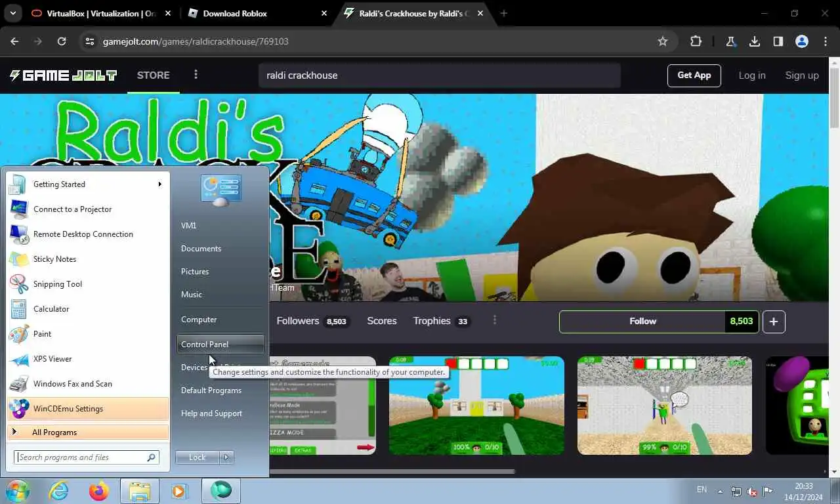Open Internet Explorer from taskbar

[58, 490]
